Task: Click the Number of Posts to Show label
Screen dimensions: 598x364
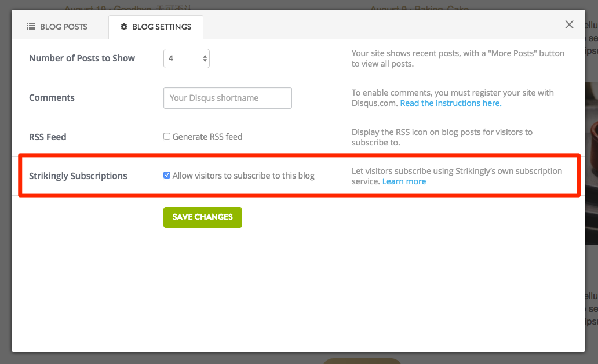Action: click(x=82, y=58)
